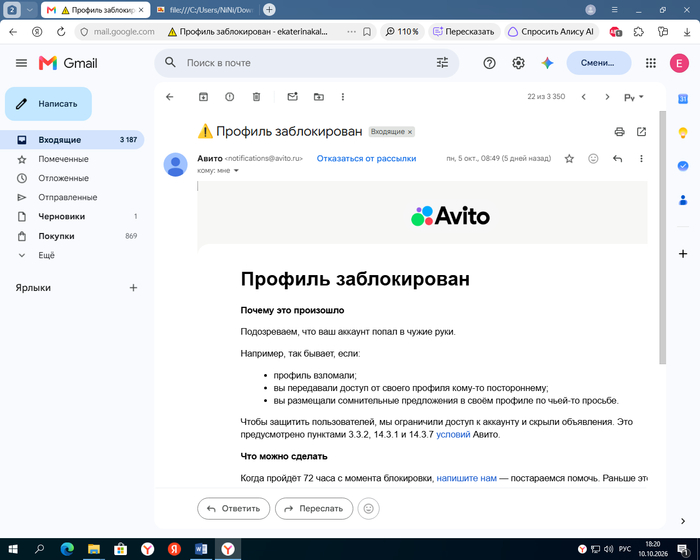
Task: Go to newer email arrow
Action: [x=583, y=97]
